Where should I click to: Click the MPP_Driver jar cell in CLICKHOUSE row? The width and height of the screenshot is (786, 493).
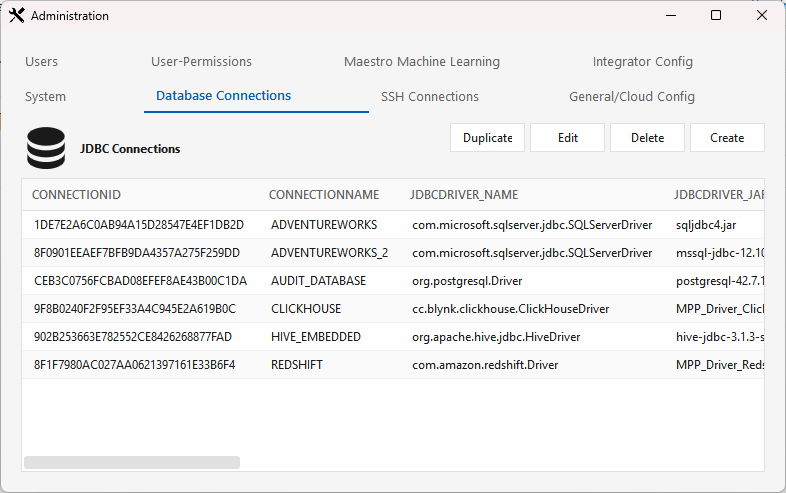click(720, 309)
